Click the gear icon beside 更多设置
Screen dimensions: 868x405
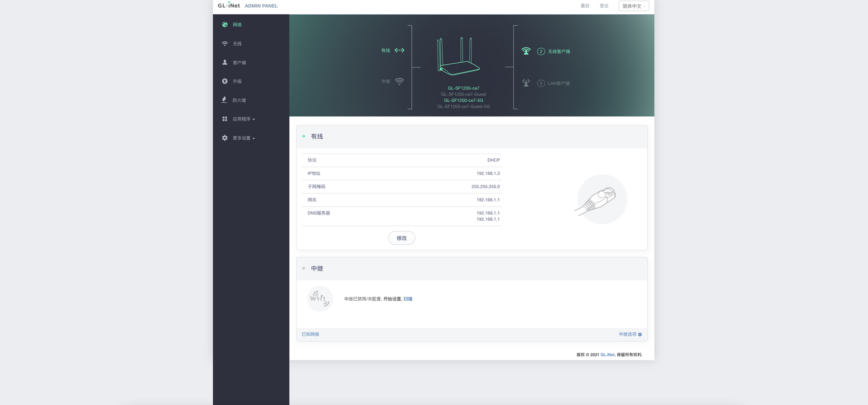pos(225,138)
